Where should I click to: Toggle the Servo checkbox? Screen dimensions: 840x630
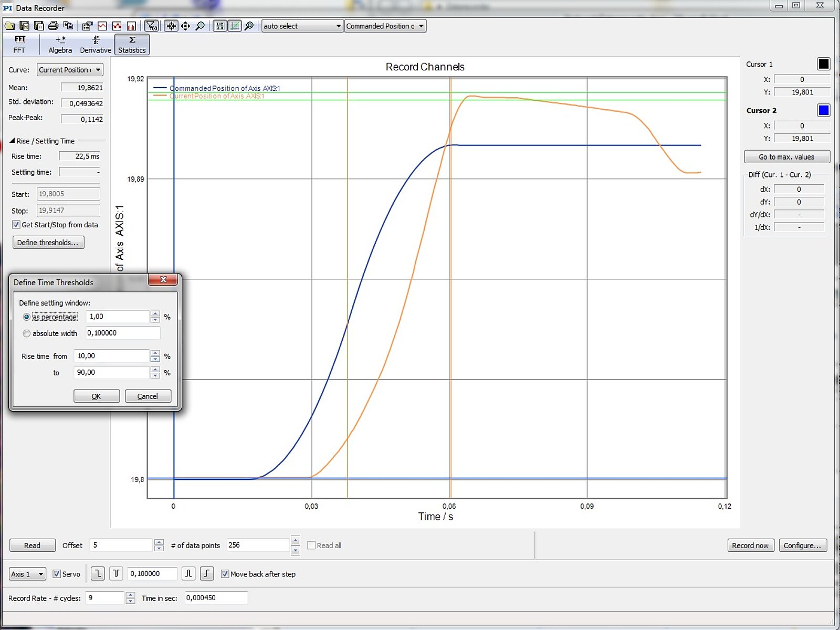click(57, 574)
